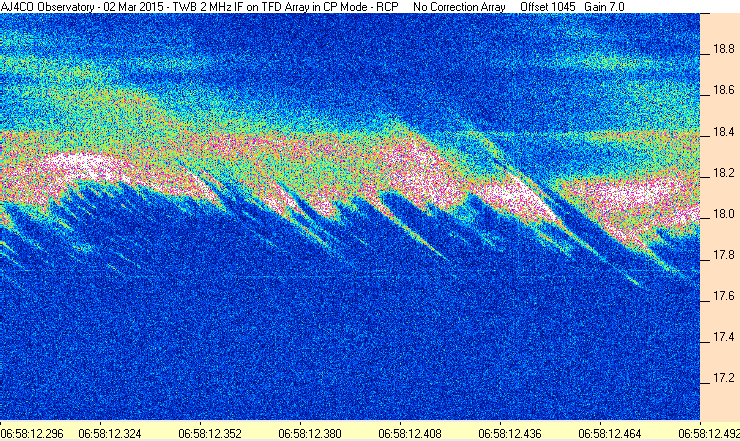
Task: Click the 18.8 MHz frequency axis label
Action: (x=723, y=49)
